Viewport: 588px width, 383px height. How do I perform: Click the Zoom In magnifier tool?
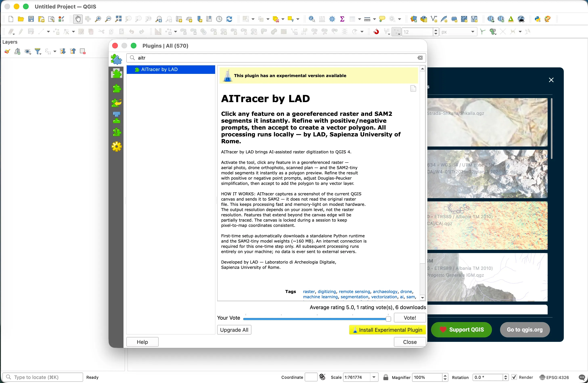coord(98,19)
